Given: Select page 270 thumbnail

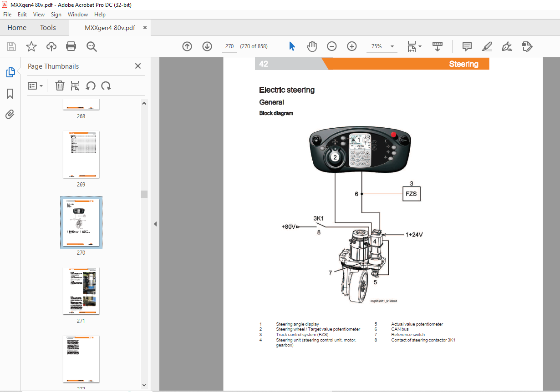Looking at the screenshot, I should 81,223.
